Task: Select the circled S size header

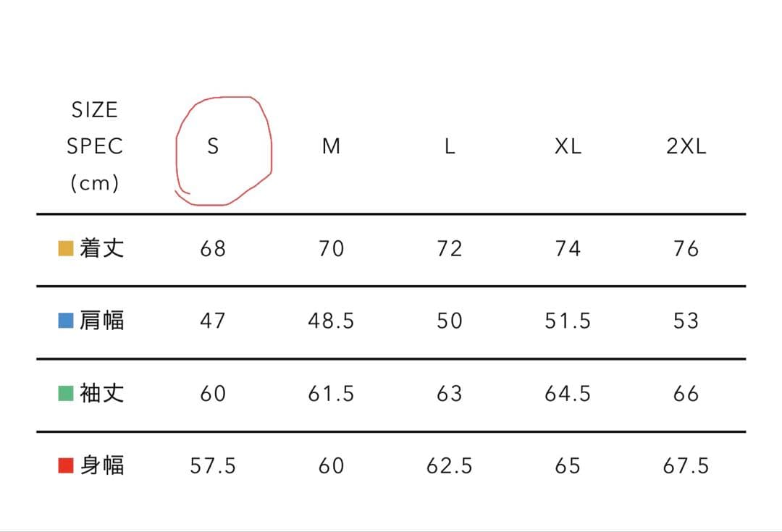Action: click(213, 147)
